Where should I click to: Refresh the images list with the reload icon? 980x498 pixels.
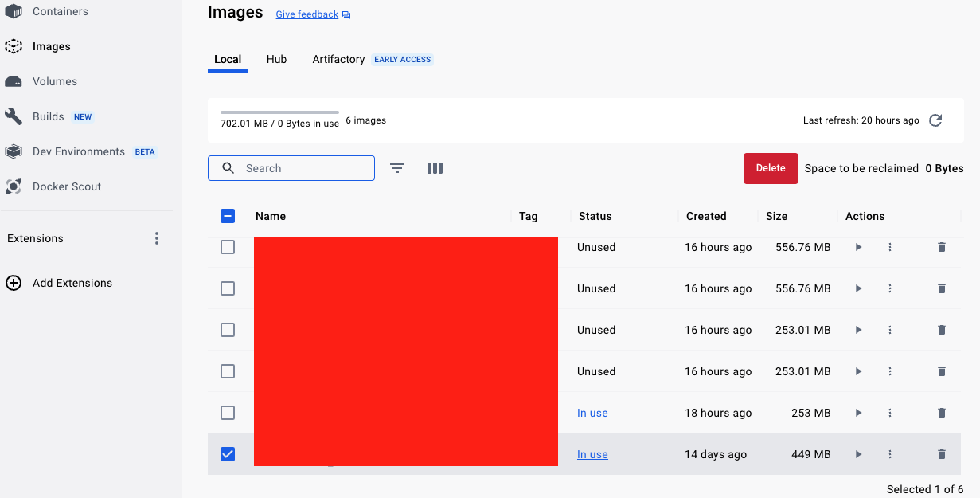(x=935, y=120)
